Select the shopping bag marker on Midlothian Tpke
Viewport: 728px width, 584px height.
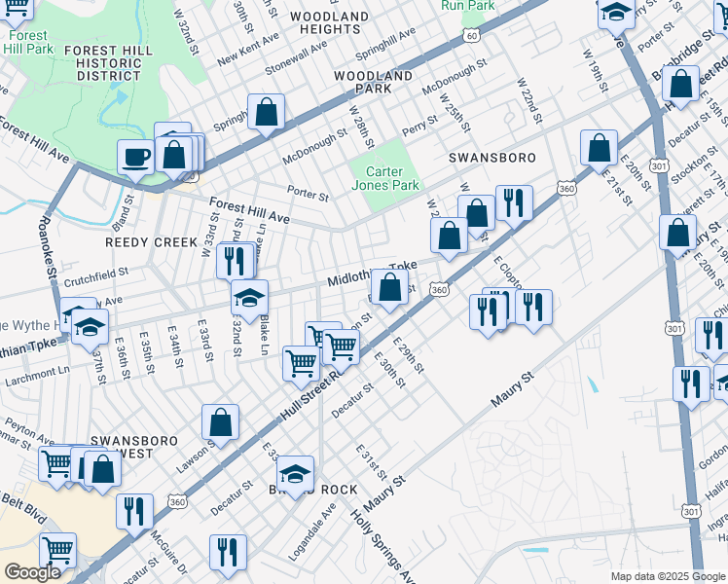(x=389, y=288)
